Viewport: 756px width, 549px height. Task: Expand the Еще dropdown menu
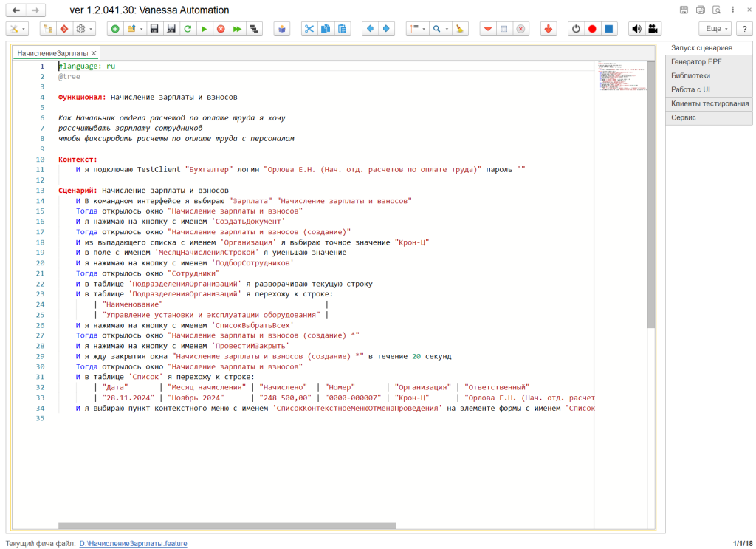coord(715,29)
